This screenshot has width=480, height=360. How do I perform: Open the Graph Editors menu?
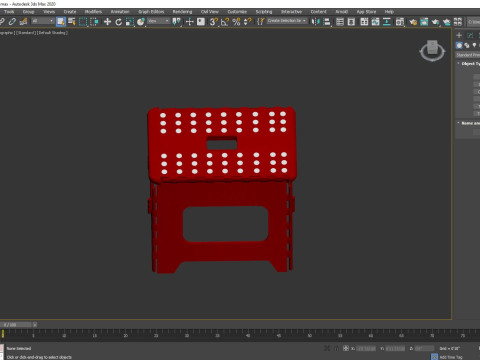(x=151, y=12)
